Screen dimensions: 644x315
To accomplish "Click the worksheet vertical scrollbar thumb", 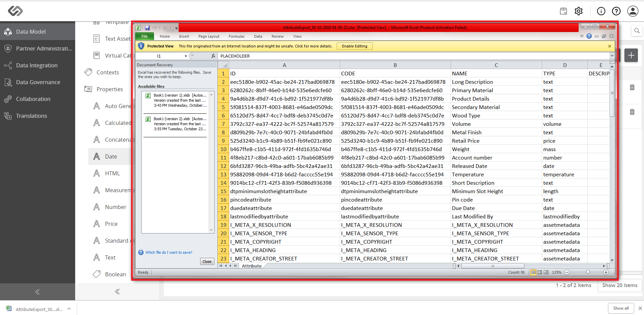I will point(612,93).
